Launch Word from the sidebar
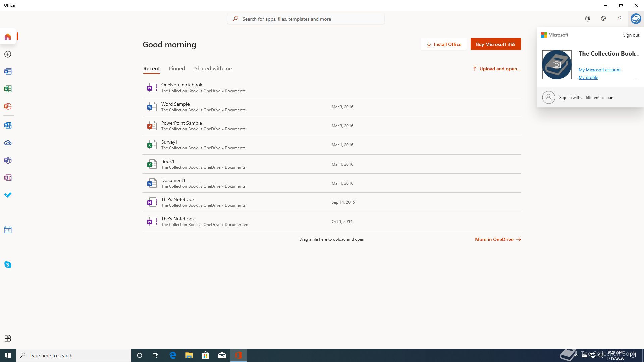The width and height of the screenshot is (644, 362). click(x=8, y=71)
